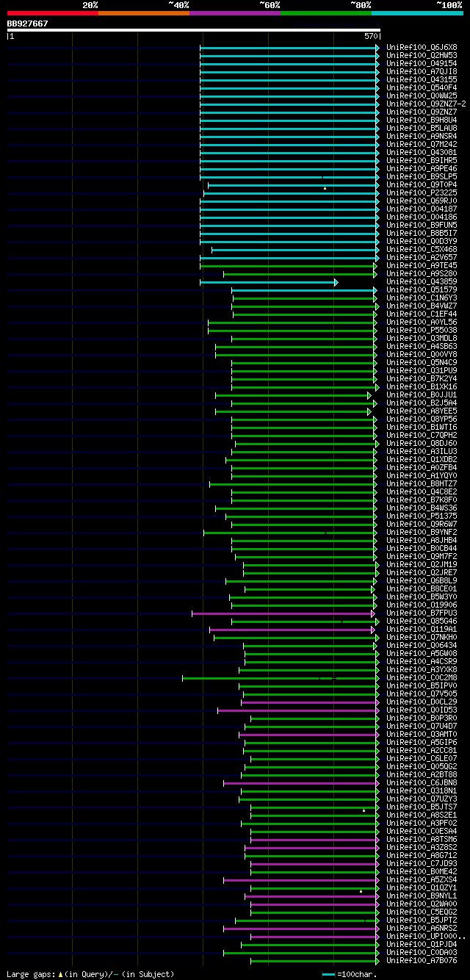Select hit label UniRef100_A8YEE5
This screenshot has height=980, width=470.
coord(422,411)
